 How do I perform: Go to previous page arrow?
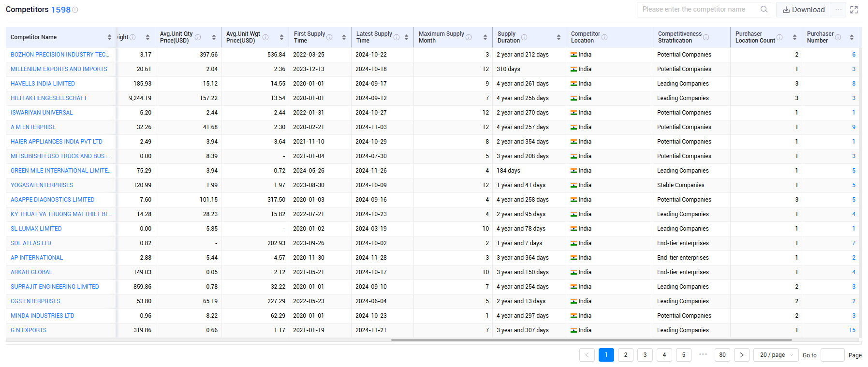click(x=587, y=355)
